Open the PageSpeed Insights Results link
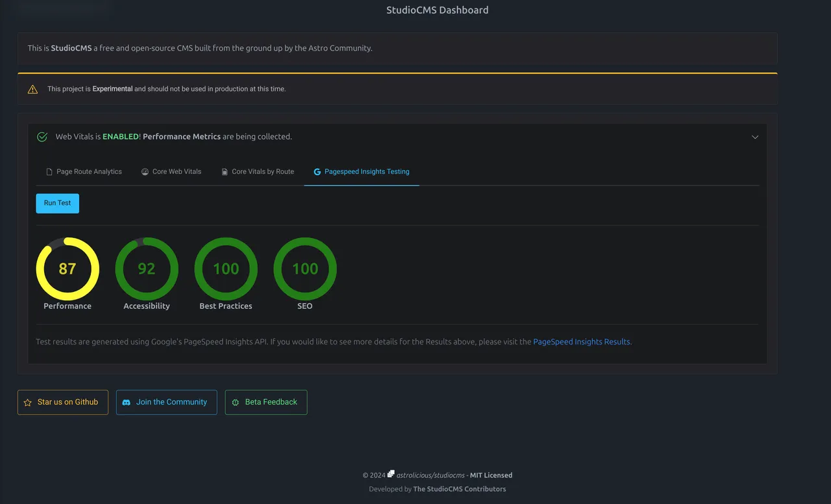831x504 pixels. point(582,342)
